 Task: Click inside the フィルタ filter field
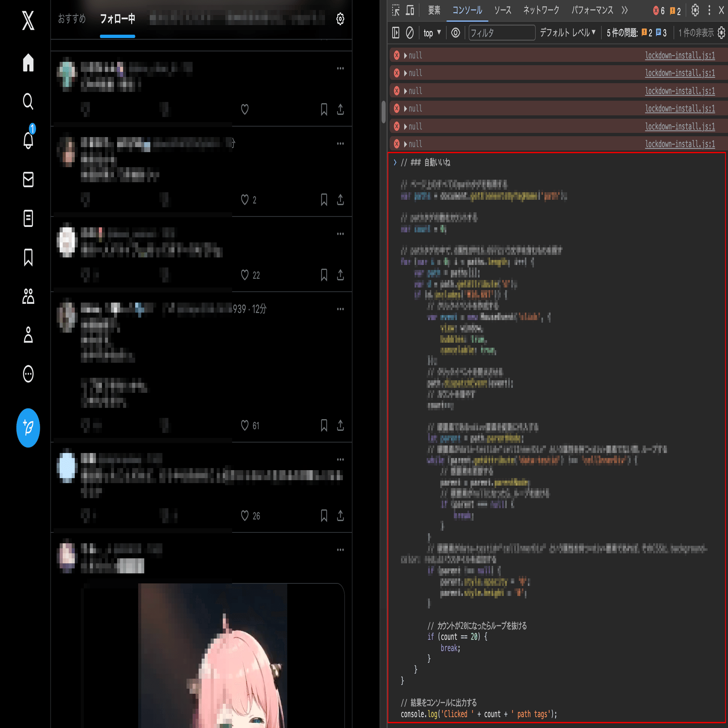501,33
